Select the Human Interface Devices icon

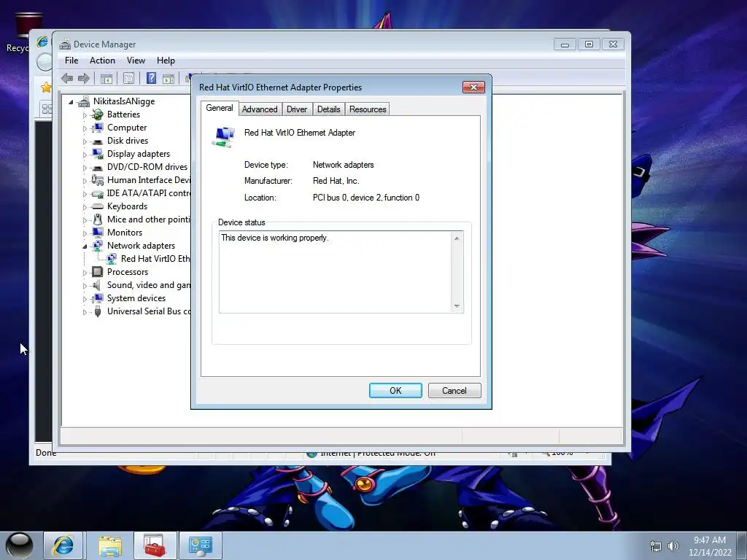[97, 180]
